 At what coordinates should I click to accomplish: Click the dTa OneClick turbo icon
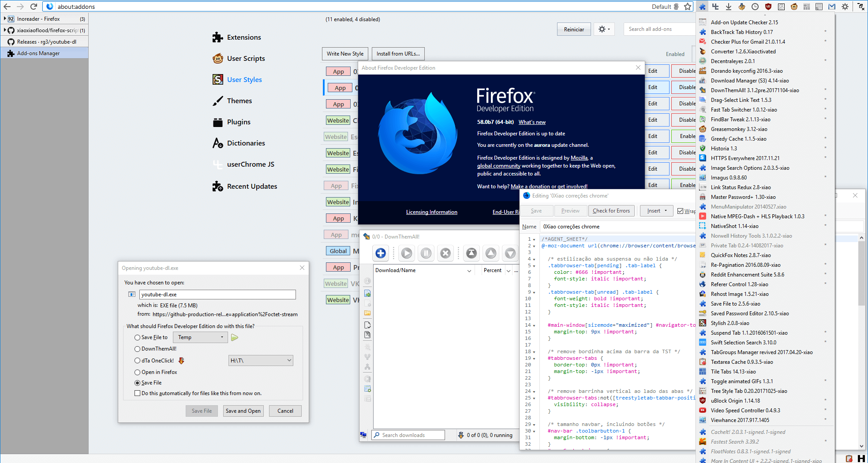(181, 361)
